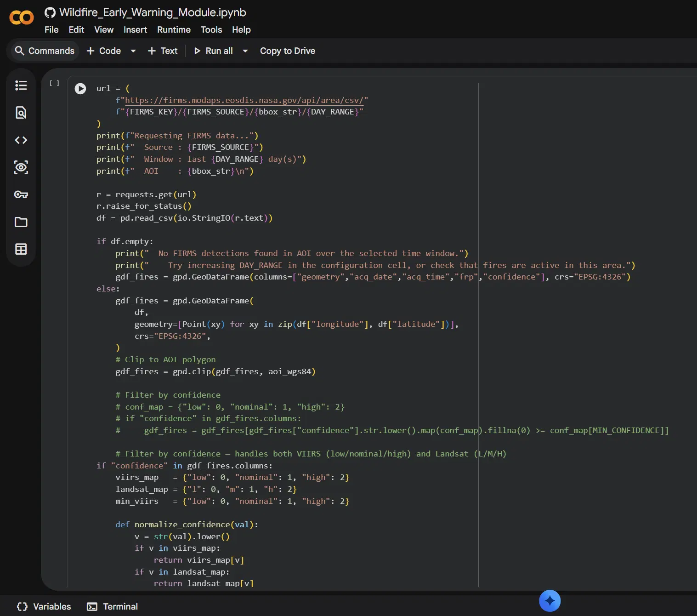Expand the Code insert dropdown arrow
Image resolution: width=697 pixels, height=616 pixels.
point(133,51)
